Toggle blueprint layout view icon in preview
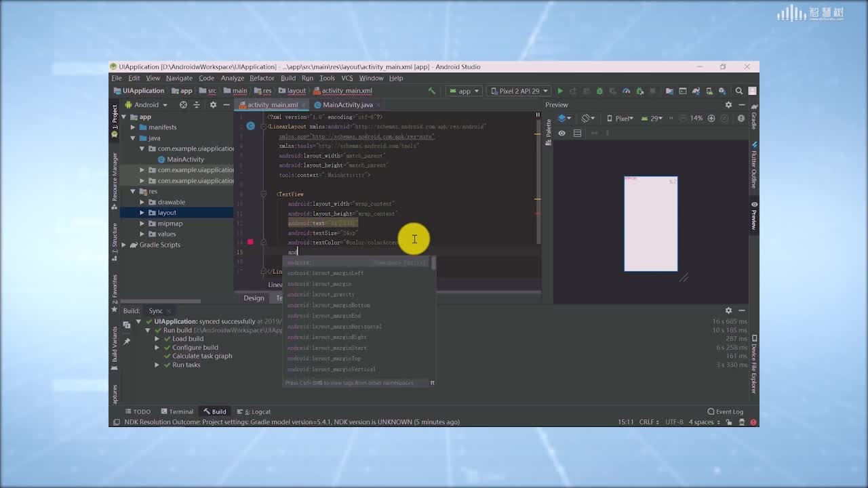868x488 pixels. 577,133
